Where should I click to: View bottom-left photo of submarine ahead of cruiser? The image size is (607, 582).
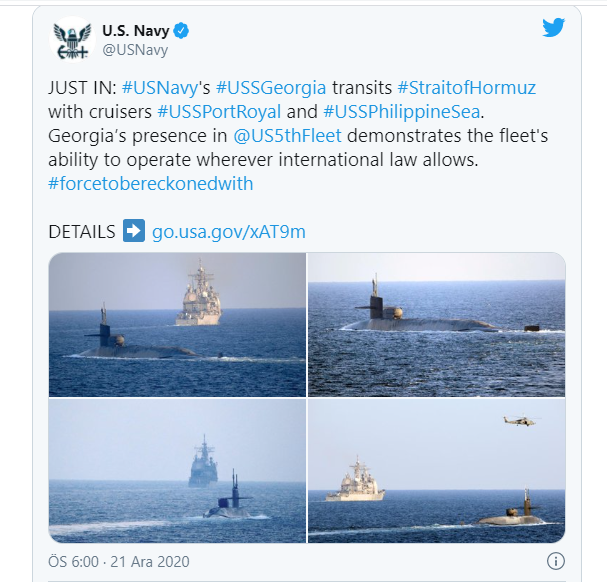coord(177,470)
